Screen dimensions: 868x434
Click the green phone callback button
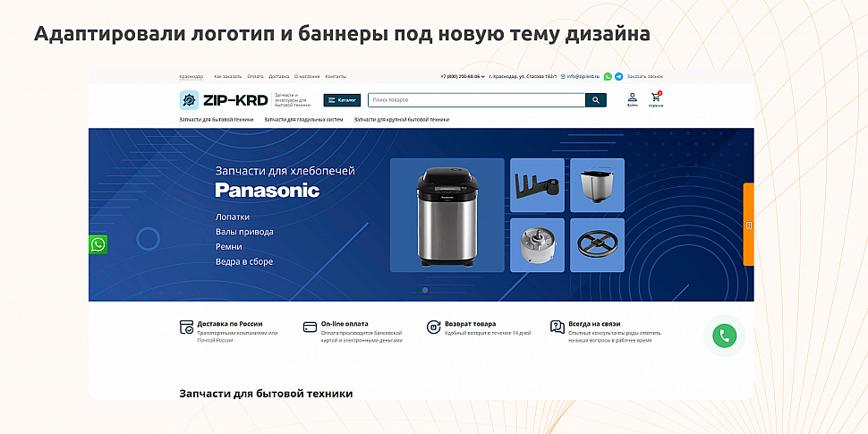coord(724,336)
